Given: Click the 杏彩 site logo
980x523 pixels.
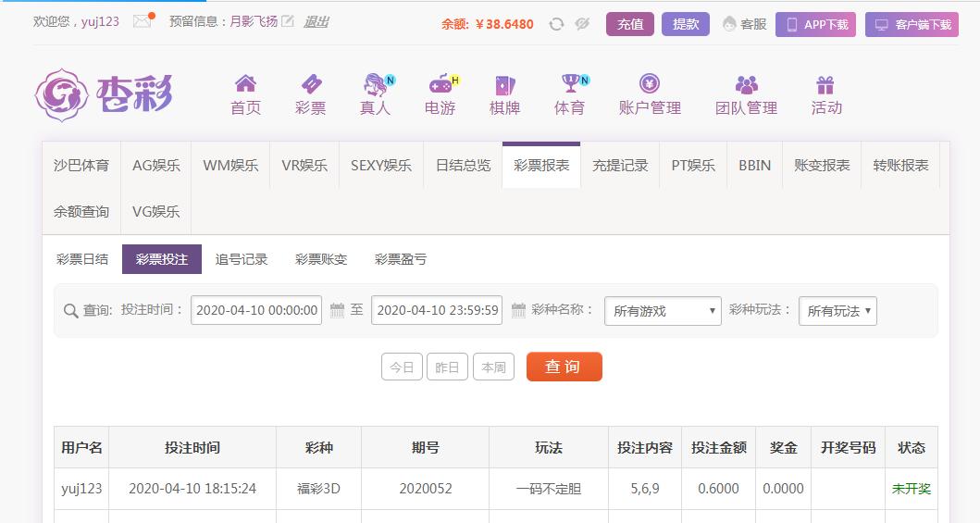Looking at the screenshot, I should pyautogui.click(x=104, y=94).
